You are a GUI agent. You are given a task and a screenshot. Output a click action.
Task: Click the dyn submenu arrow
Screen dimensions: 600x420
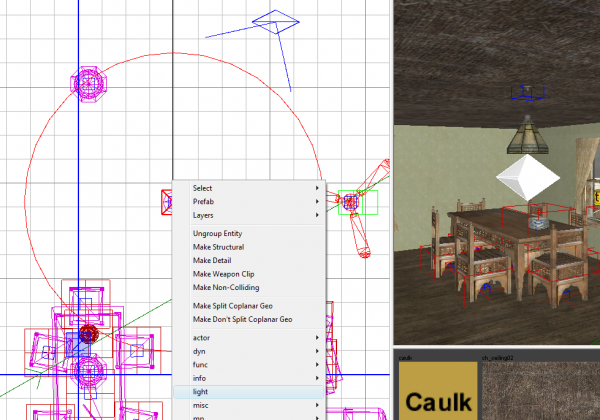click(317, 351)
